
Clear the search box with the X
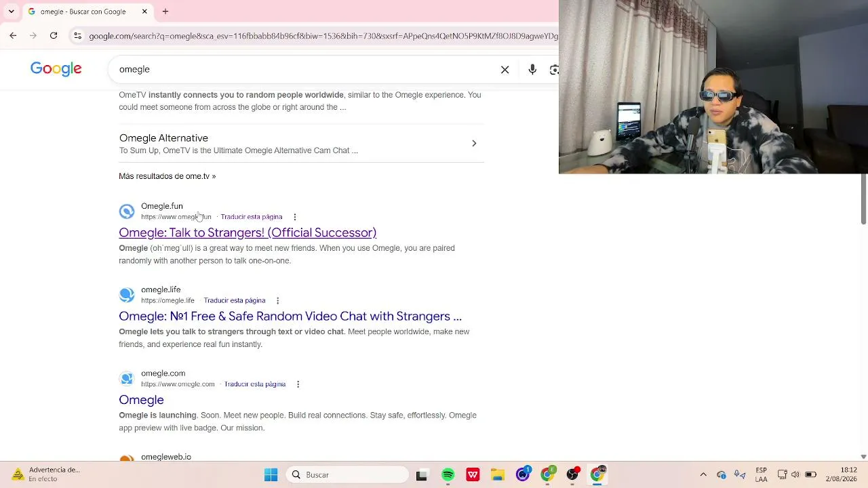pos(505,69)
